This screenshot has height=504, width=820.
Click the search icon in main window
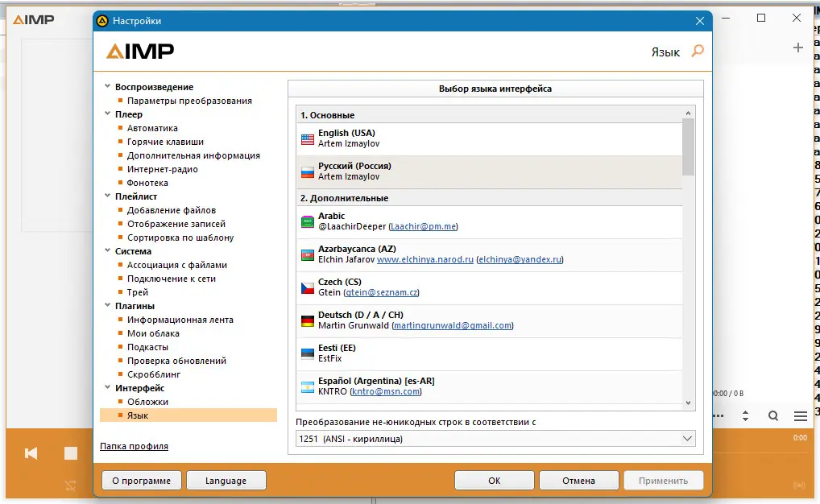coord(773,416)
